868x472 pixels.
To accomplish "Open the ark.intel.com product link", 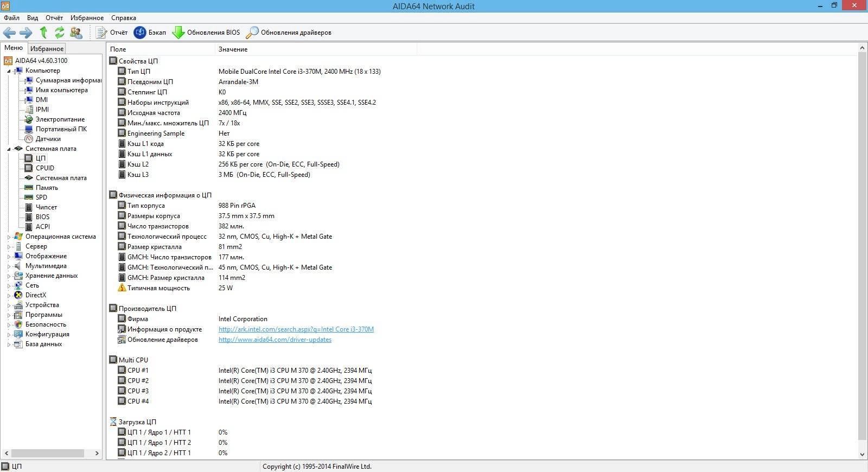I will [296, 329].
